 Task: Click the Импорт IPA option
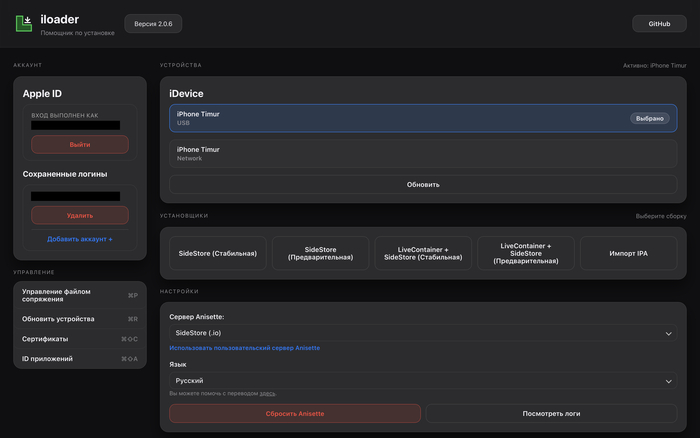pyautogui.click(x=629, y=253)
